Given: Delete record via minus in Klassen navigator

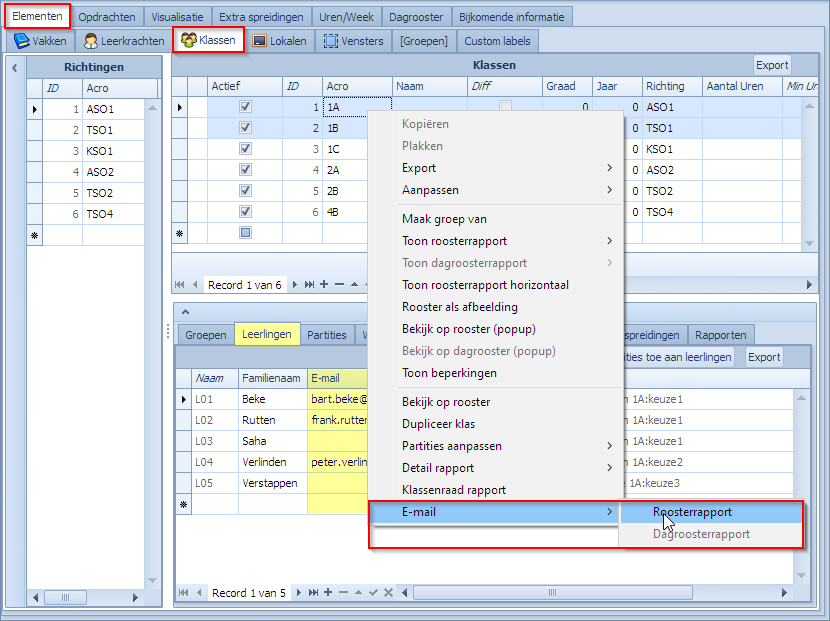Looking at the screenshot, I should pos(339,285).
